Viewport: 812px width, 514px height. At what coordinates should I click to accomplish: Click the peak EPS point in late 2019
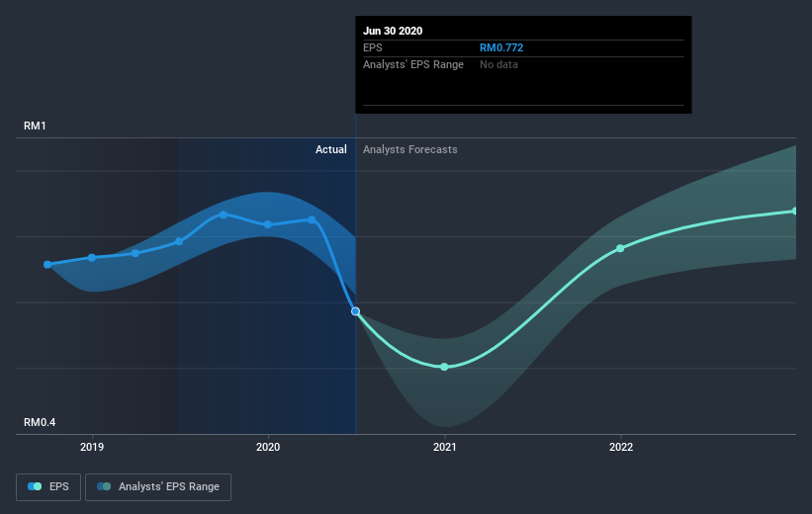224,214
